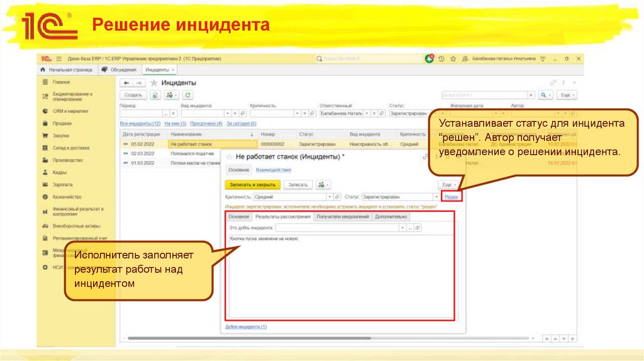Viewport: 644px width, 361px height.
Task: Open the Склад и доставка grid icon
Action: pyautogui.click(x=45, y=148)
